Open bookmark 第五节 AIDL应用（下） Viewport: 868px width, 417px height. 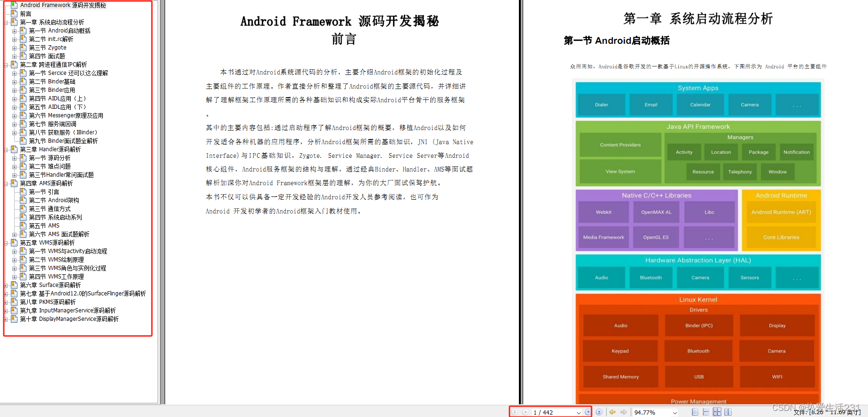[x=58, y=107]
